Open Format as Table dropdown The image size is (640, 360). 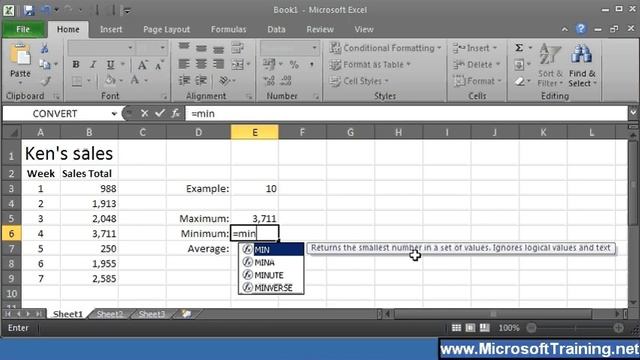370,64
